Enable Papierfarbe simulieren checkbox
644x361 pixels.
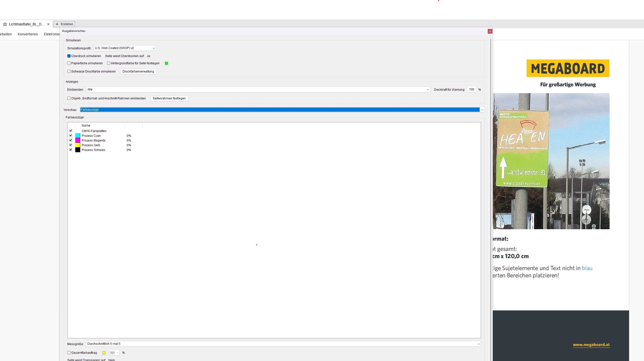(69, 63)
